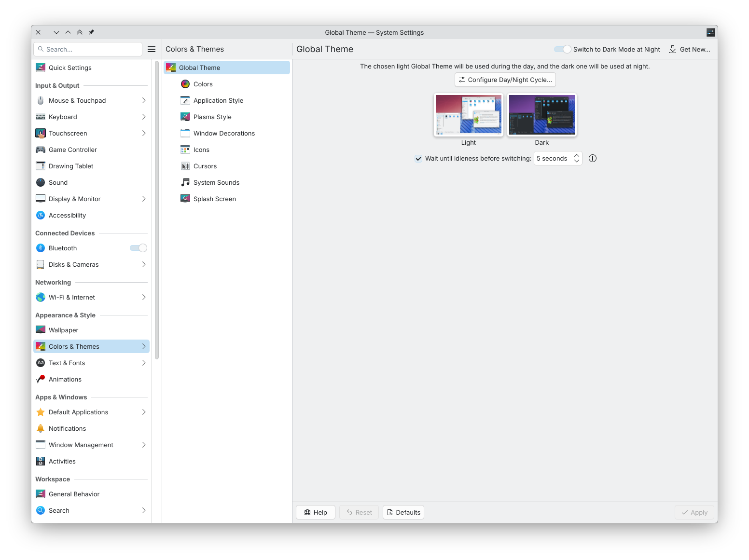
Task: Toggle the Bluetooth switch off
Action: point(139,248)
